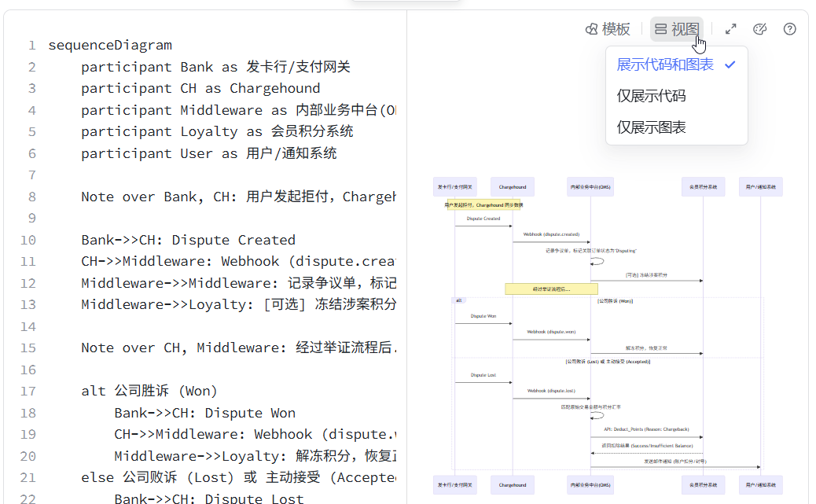Click line 1 sequenceDiagram in code editor
This screenshot has width=816, height=504.
tap(110, 46)
